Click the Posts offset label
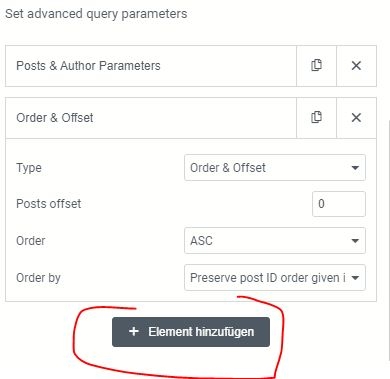 pyautogui.click(x=49, y=204)
